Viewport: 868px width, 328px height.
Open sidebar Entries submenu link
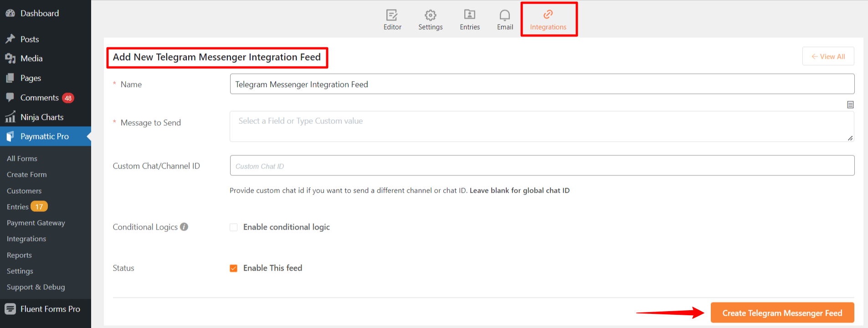click(x=17, y=207)
